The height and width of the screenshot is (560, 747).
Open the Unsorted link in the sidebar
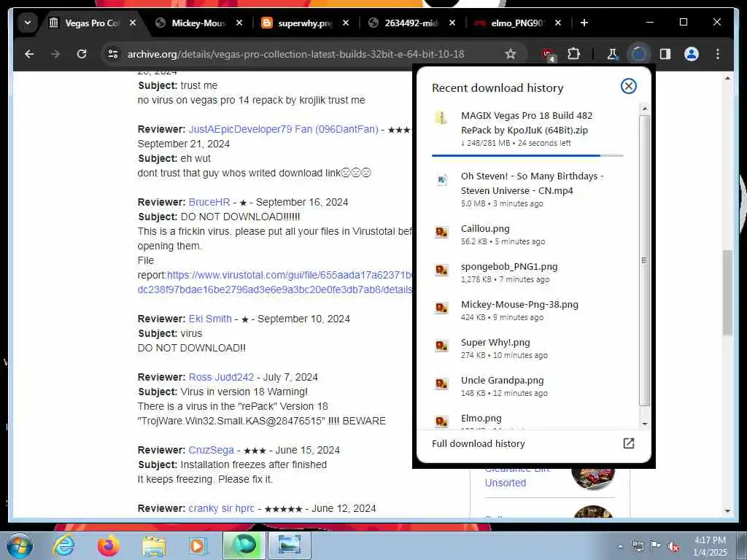(506, 483)
